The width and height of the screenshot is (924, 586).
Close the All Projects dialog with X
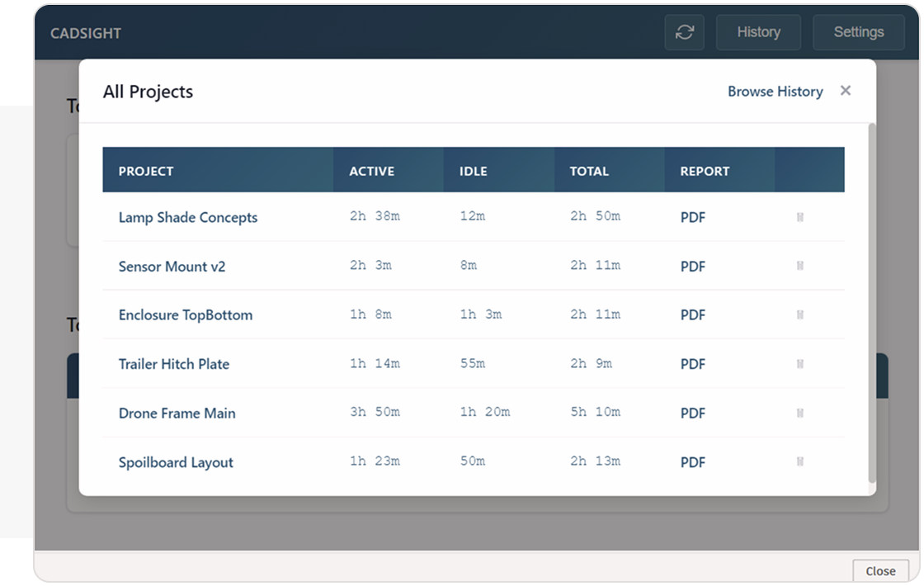(x=845, y=91)
